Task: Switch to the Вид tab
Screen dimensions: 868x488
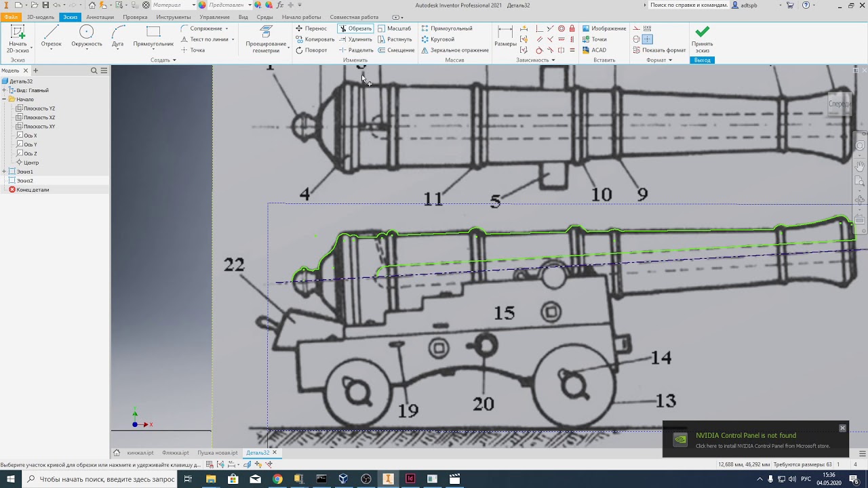Action: pyautogui.click(x=243, y=17)
